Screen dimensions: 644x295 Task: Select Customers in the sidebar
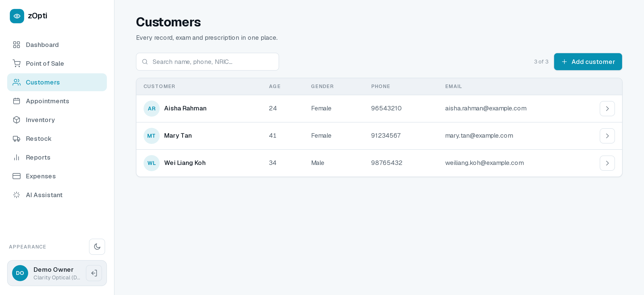point(57,82)
